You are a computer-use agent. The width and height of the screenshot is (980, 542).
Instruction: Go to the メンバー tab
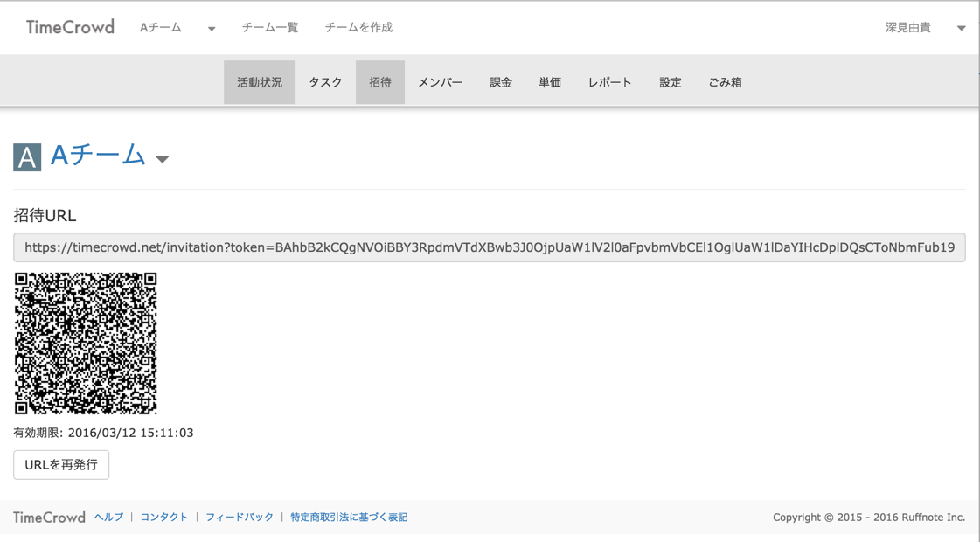(440, 82)
